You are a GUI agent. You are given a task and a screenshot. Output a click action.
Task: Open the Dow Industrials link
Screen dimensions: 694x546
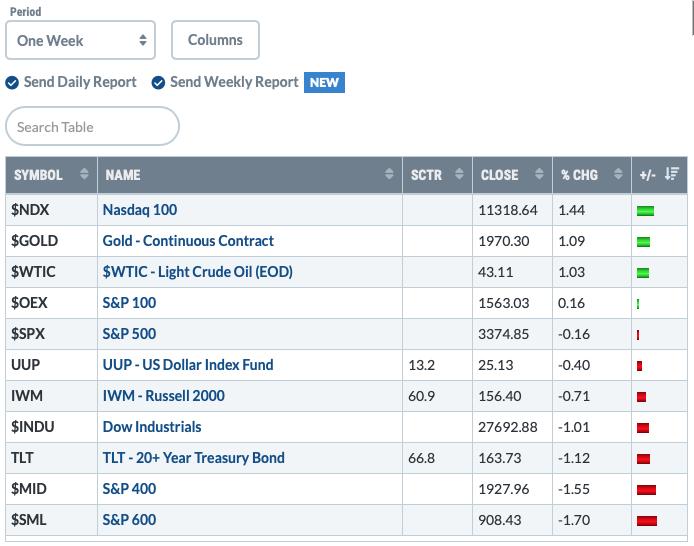[x=152, y=427]
